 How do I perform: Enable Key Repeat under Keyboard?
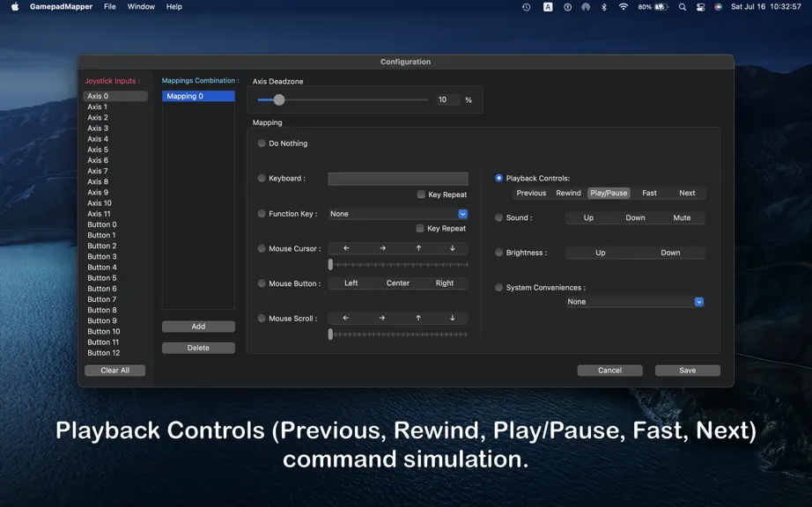tap(421, 195)
